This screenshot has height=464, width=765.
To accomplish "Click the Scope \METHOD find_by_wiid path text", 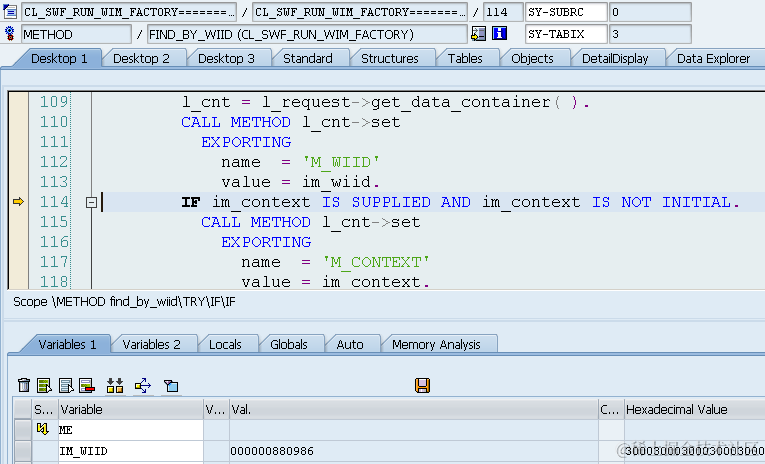I will [124, 302].
